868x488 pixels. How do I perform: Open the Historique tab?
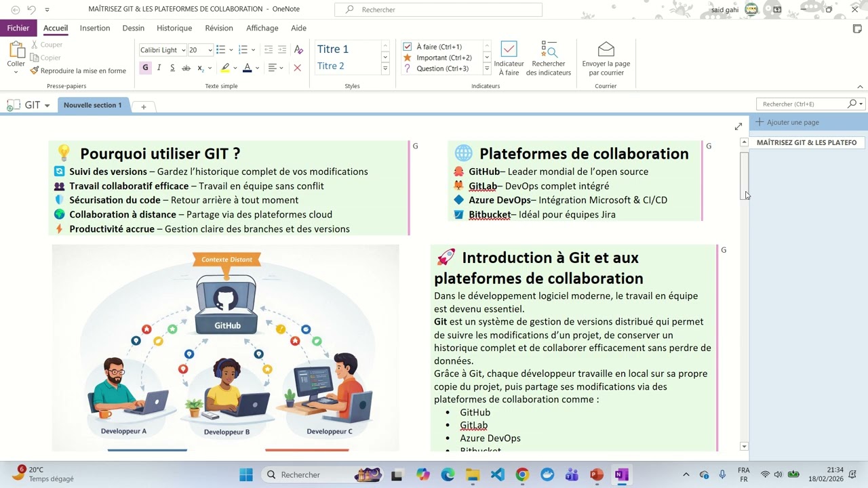click(x=174, y=28)
